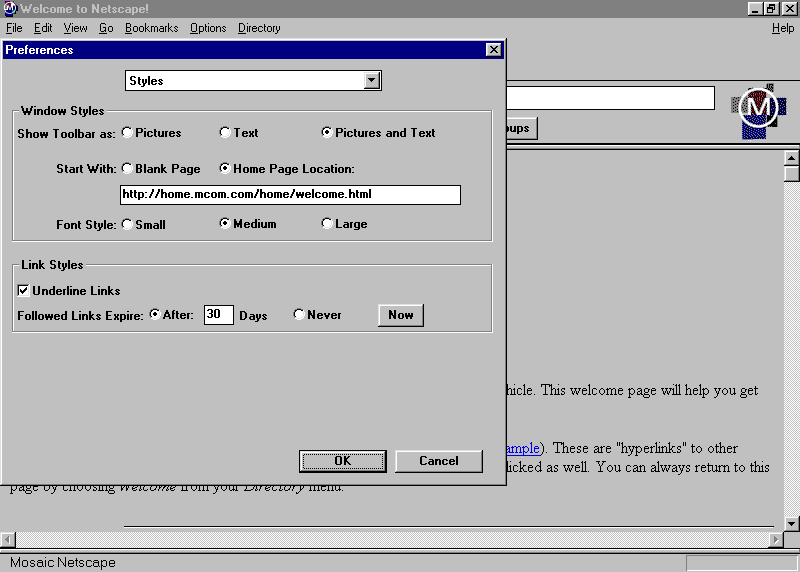800x572 pixels.
Task: Click the vertical scrollbar down arrow
Action: click(x=791, y=523)
